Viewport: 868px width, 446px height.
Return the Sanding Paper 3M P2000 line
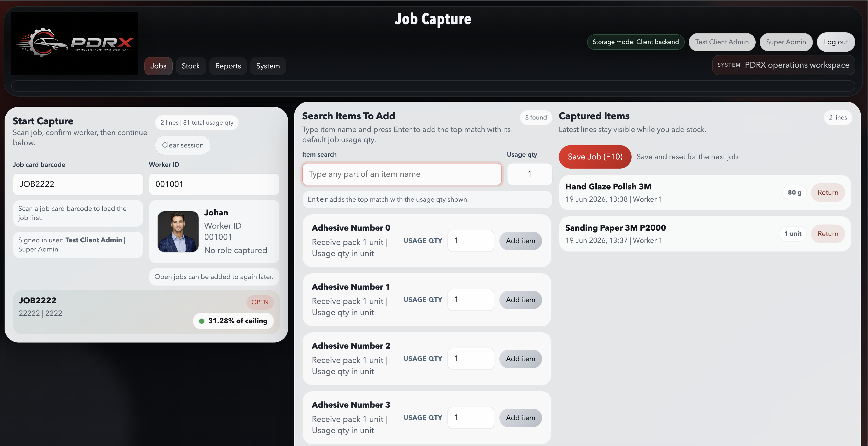828,234
